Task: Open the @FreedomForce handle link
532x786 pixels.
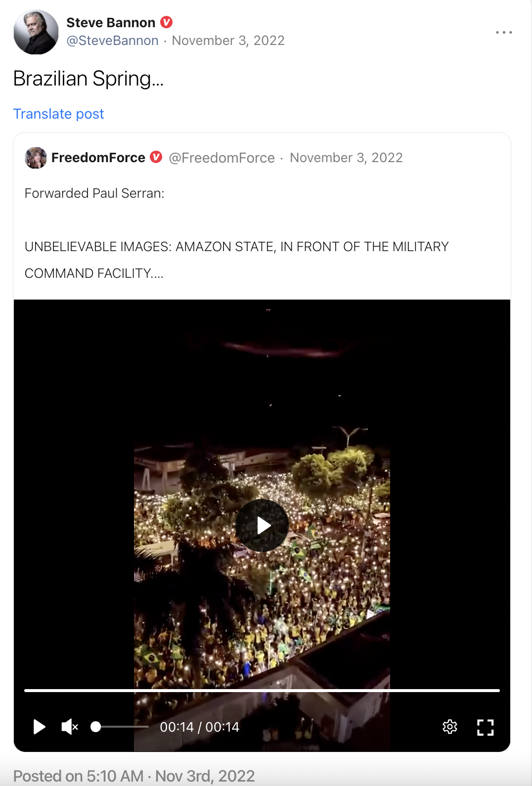Action: coord(222,158)
